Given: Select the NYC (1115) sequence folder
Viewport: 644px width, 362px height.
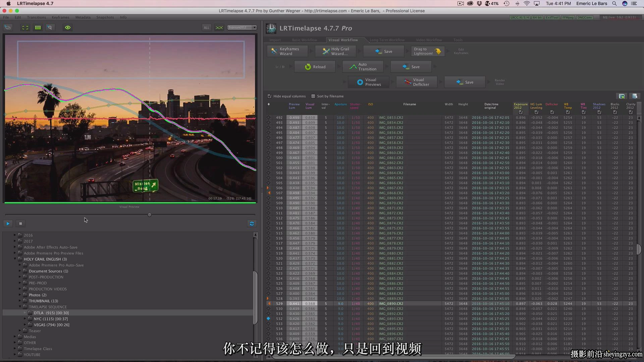Looking at the screenshot, I should (51, 319).
